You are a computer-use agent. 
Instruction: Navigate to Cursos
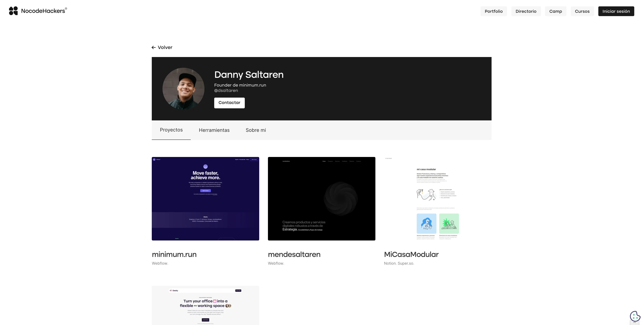pos(582,11)
